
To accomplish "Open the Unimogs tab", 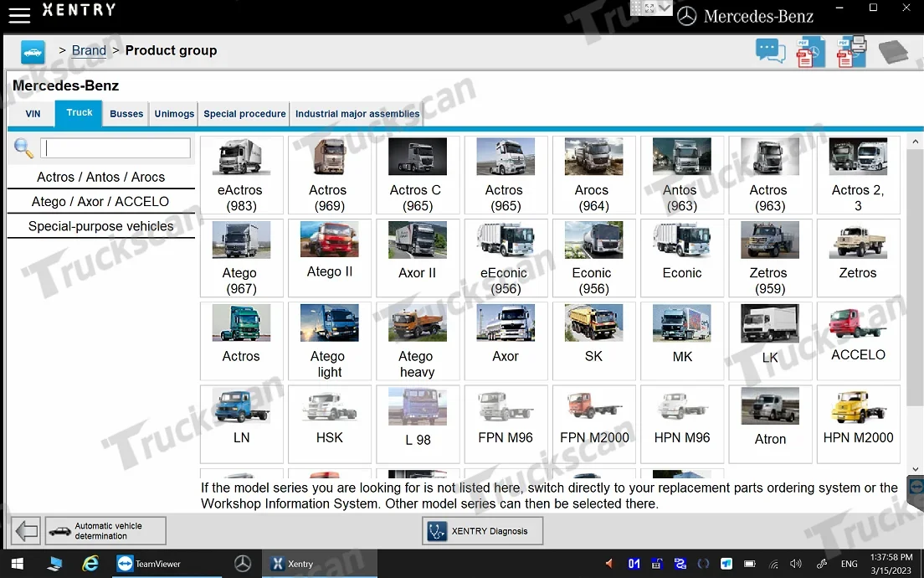I will tap(174, 114).
